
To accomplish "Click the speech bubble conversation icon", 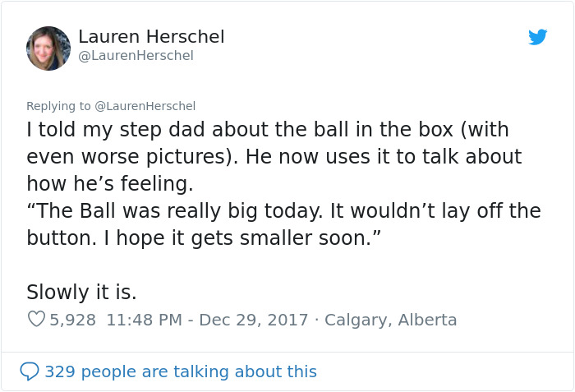I will click(x=30, y=371).
